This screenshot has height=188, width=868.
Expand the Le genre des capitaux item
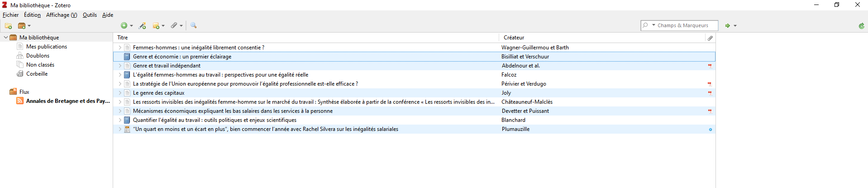coord(120,93)
